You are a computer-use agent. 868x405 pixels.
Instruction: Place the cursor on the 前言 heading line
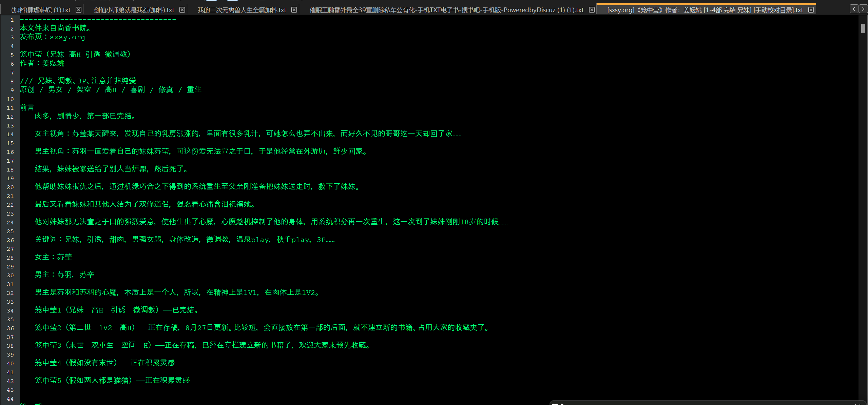pos(27,108)
